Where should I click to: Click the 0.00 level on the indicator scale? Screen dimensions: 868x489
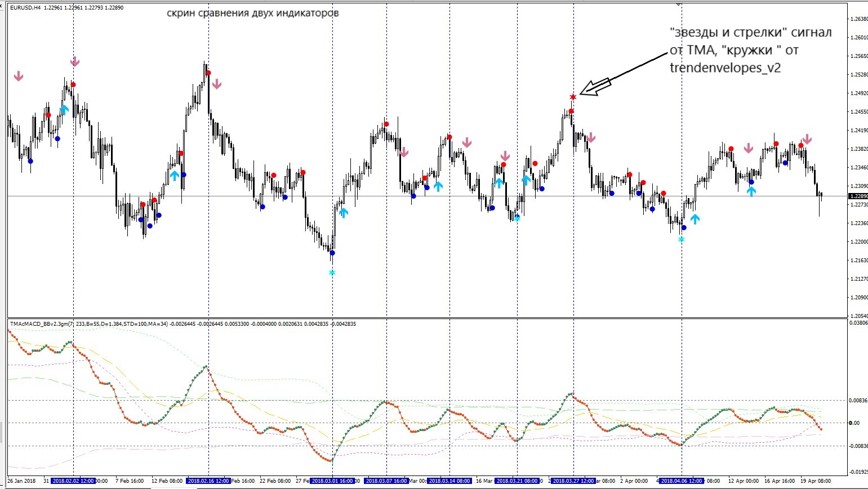point(854,423)
